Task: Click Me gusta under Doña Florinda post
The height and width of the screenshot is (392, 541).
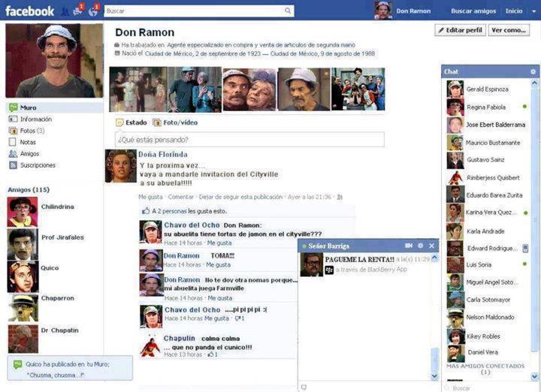Action: tap(150, 197)
